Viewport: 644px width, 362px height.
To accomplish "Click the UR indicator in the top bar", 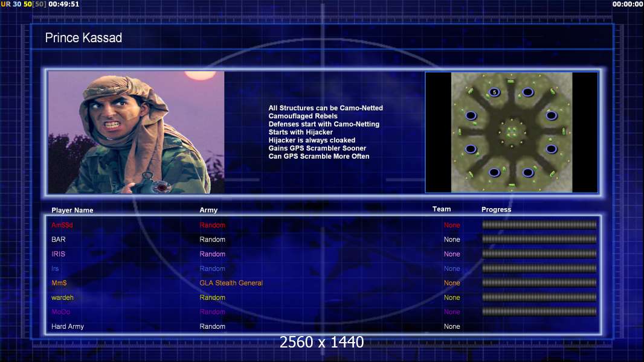I will point(6,4).
